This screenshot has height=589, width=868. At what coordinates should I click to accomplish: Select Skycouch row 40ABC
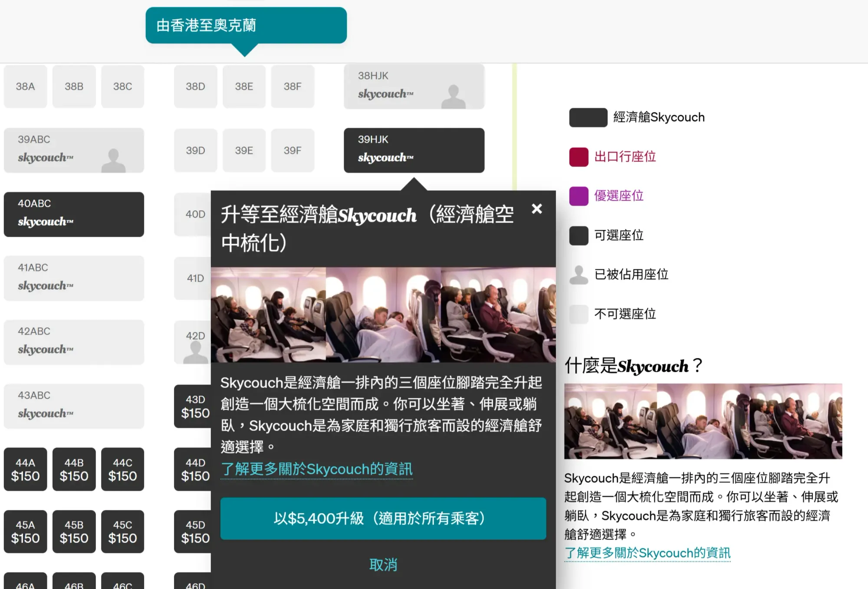click(74, 214)
